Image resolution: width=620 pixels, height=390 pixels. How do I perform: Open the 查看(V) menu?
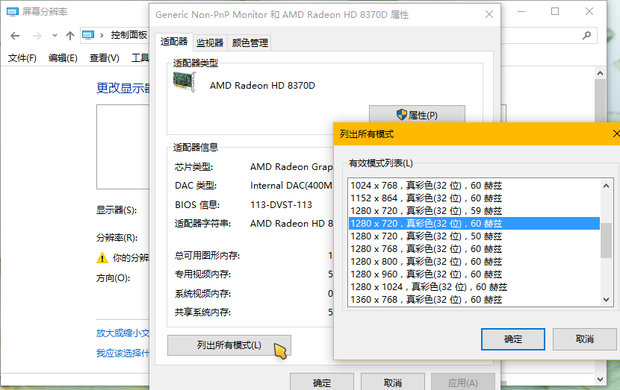[x=104, y=58]
